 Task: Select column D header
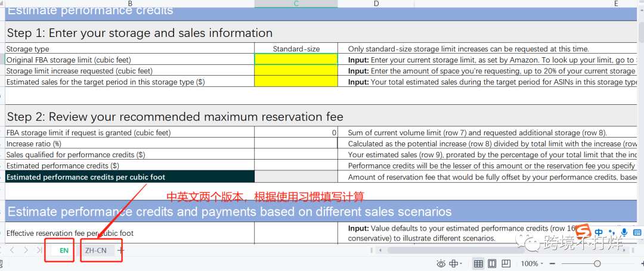point(376,4)
